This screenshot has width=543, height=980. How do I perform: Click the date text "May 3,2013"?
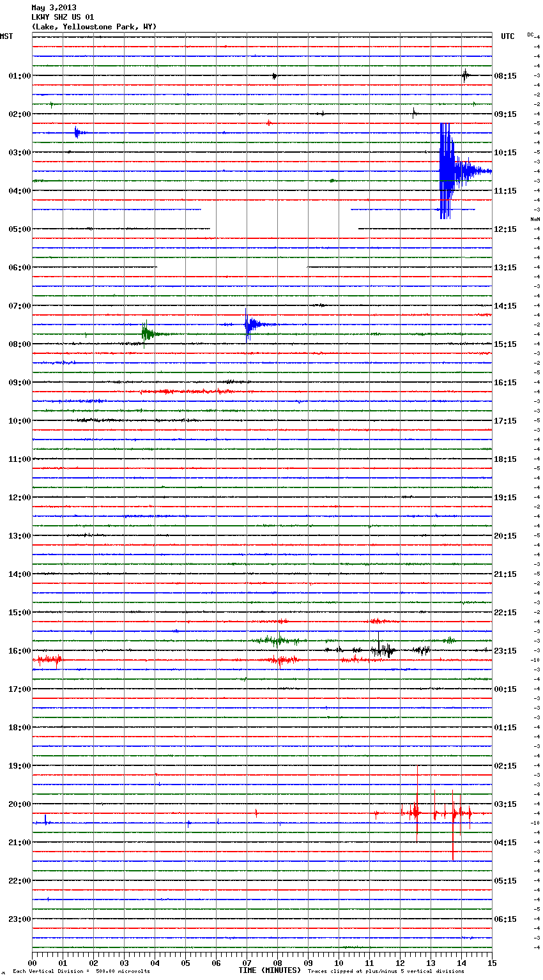pyautogui.click(x=54, y=8)
